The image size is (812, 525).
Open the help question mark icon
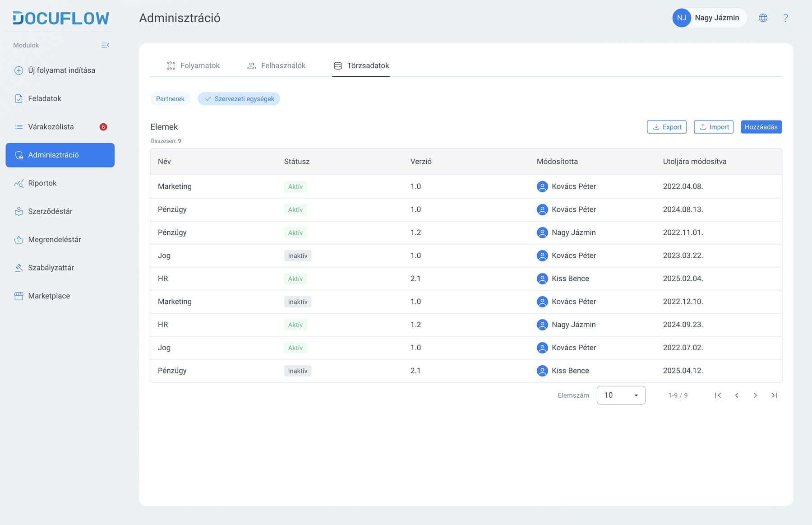pyautogui.click(x=785, y=18)
